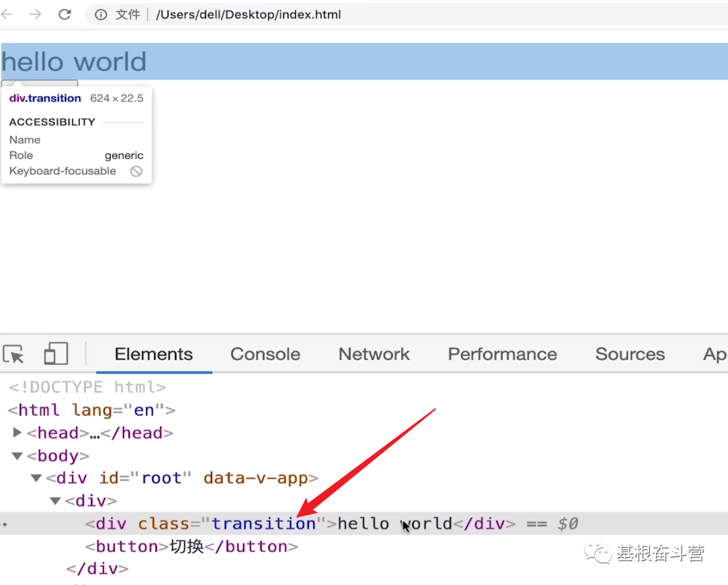Open the Network tab

coord(374,354)
